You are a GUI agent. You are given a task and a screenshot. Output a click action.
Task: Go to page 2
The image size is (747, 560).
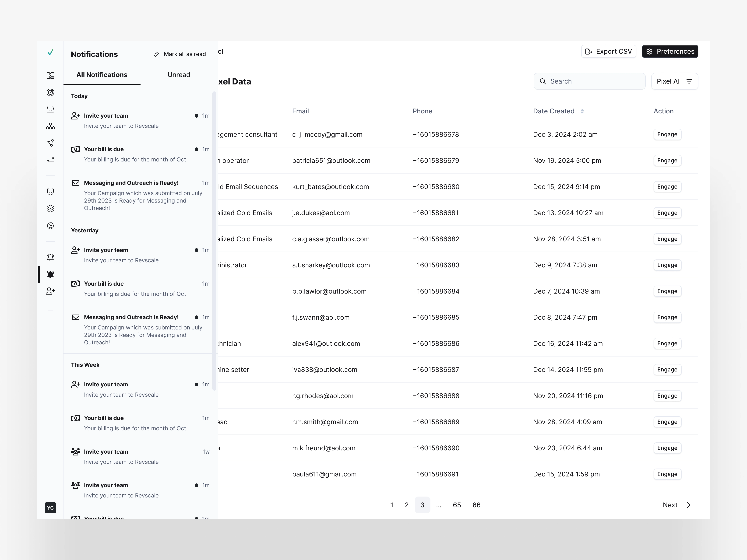[407, 505]
